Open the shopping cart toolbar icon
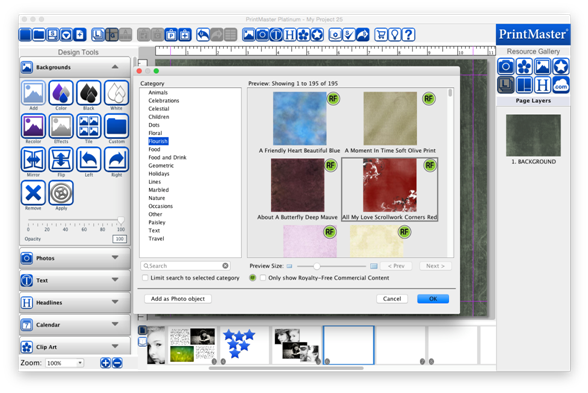 (x=381, y=34)
